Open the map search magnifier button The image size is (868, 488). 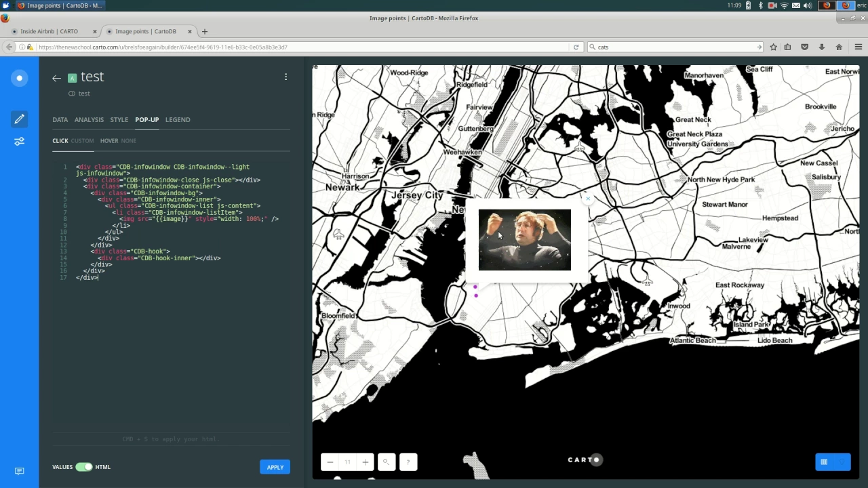point(387,462)
